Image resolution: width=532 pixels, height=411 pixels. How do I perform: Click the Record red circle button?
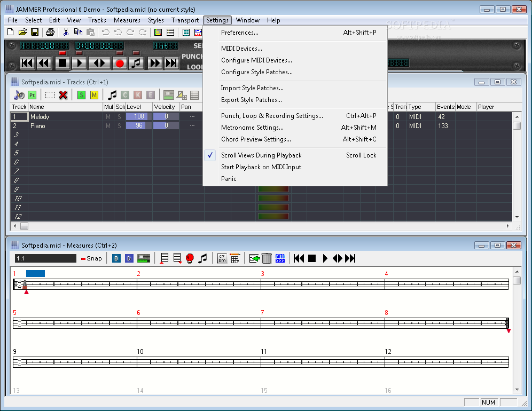120,63
